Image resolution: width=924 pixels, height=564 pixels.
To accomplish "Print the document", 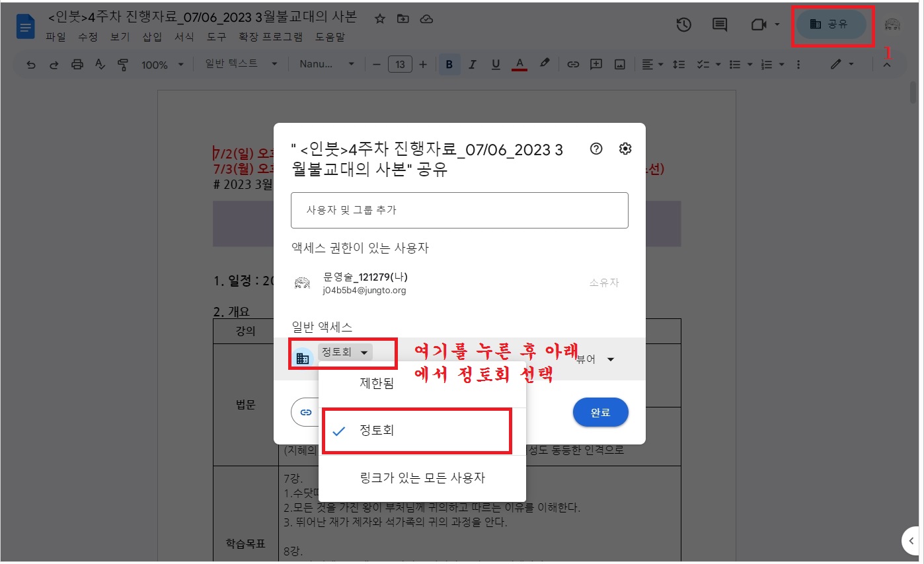I will click(77, 64).
